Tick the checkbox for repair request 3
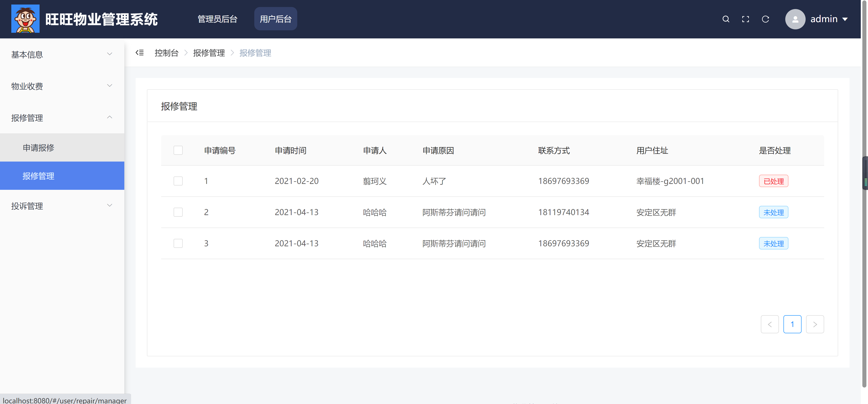 178,243
